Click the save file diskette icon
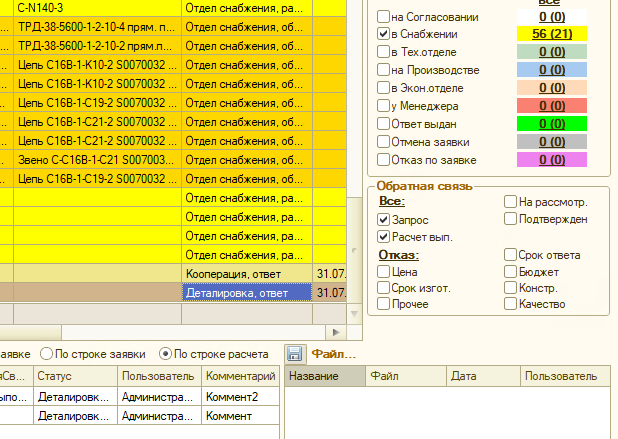The width and height of the screenshot is (618, 439). pos(294,353)
